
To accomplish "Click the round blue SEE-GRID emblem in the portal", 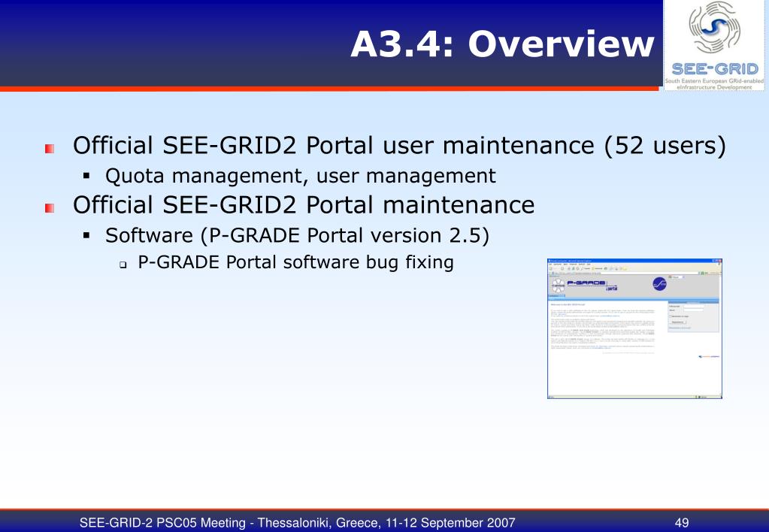I will 660,284.
